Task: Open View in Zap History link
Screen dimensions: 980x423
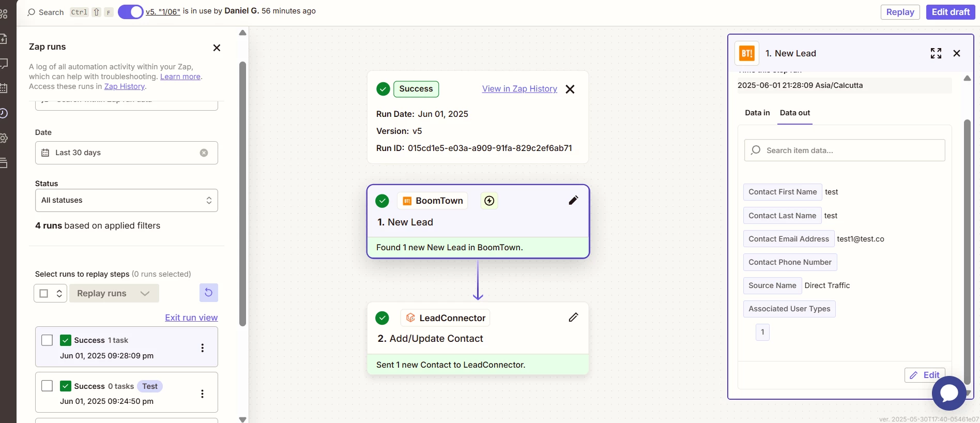Action: [519, 89]
